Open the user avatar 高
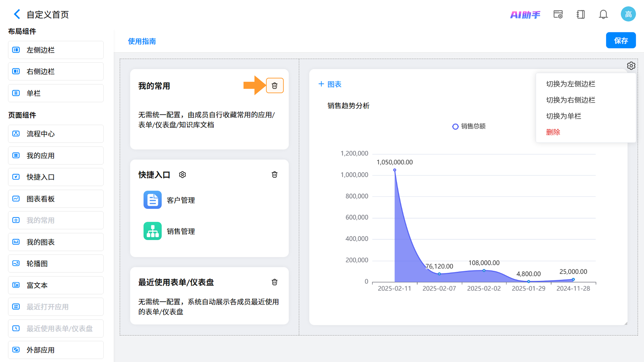This screenshot has height=362, width=644. point(628,14)
